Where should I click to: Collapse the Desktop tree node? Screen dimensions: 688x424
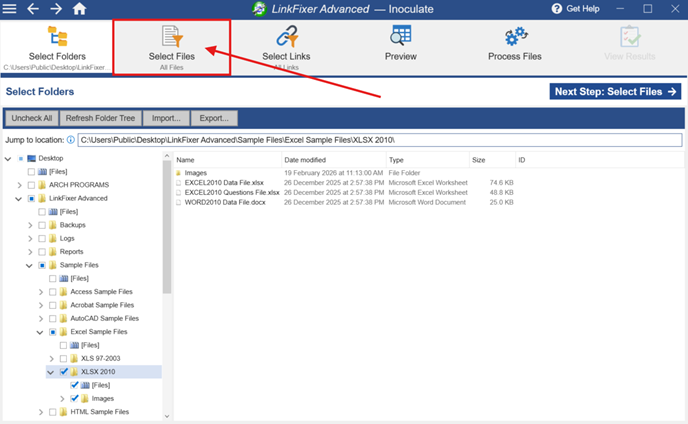[x=8, y=158]
